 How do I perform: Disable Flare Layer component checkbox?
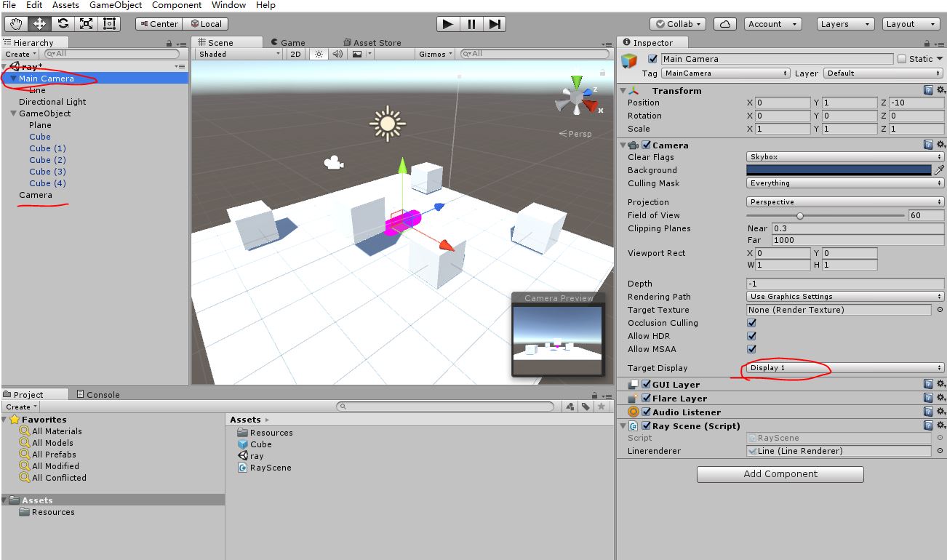click(x=646, y=398)
